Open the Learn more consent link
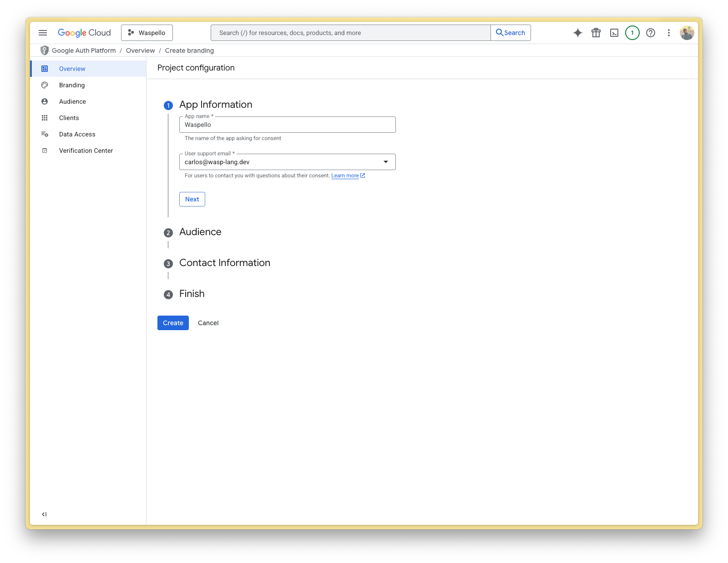The image size is (728, 563). 345,176
